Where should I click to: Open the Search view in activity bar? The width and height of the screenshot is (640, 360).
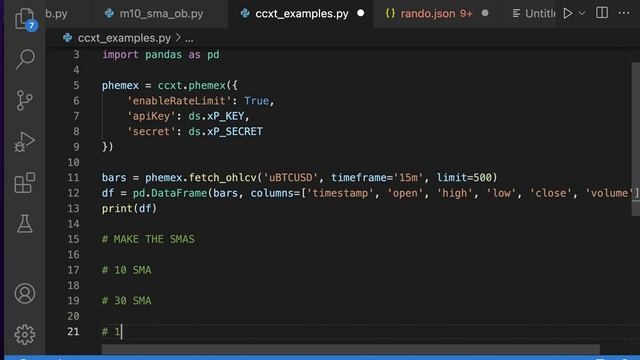tap(24, 60)
